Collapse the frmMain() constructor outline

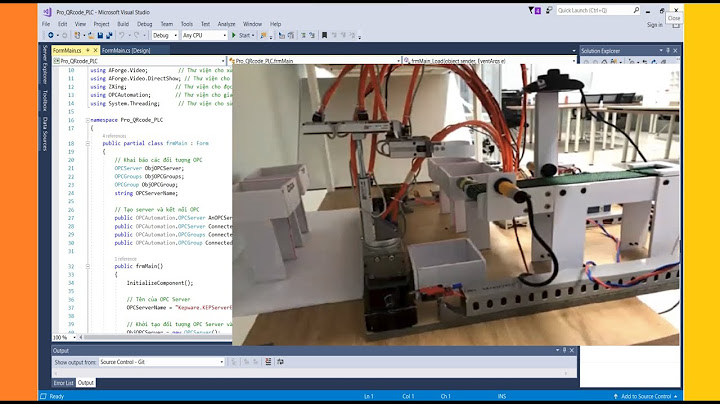click(88, 266)
